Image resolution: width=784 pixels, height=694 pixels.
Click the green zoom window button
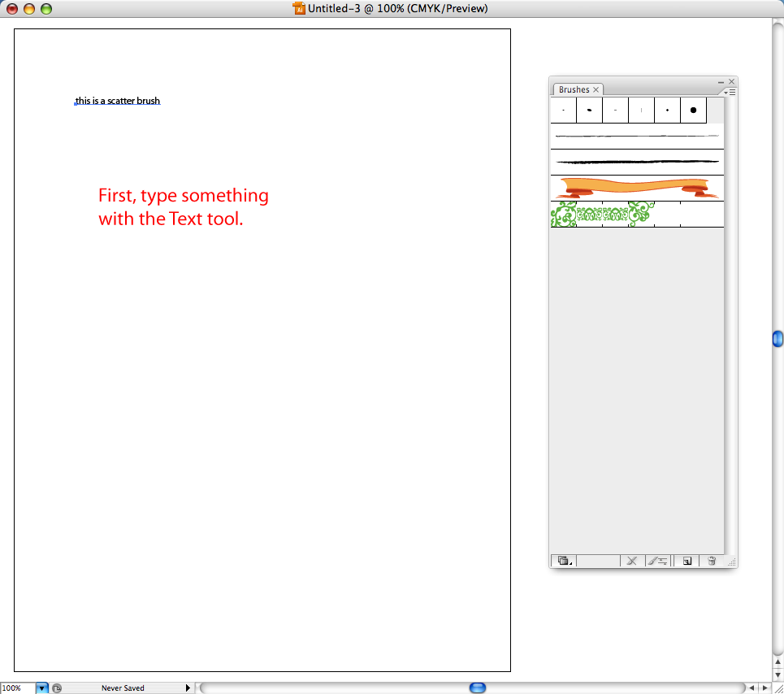tap(46, 8)
